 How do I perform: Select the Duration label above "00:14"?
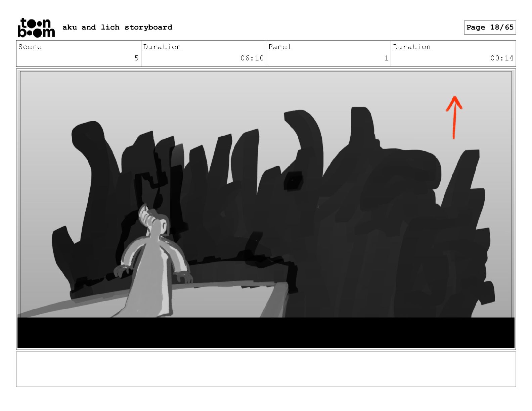click(412, 47)
